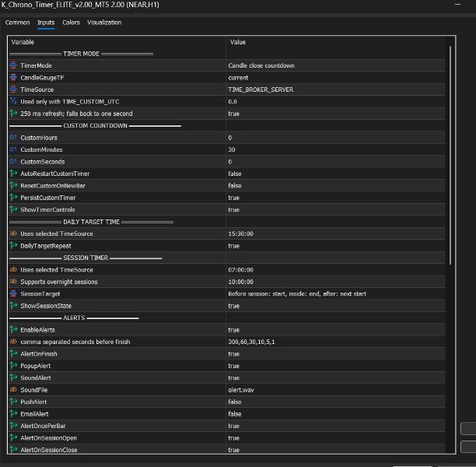This screenshot has height=467, width=476.
Task: Open the SessionTarget value dropdown
Action: [x=335, y=293]
